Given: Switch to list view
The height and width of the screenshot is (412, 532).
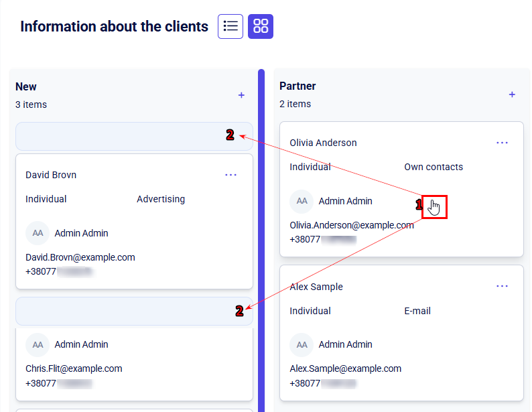Looking at the screenshot, I should [x=230, y=27].
